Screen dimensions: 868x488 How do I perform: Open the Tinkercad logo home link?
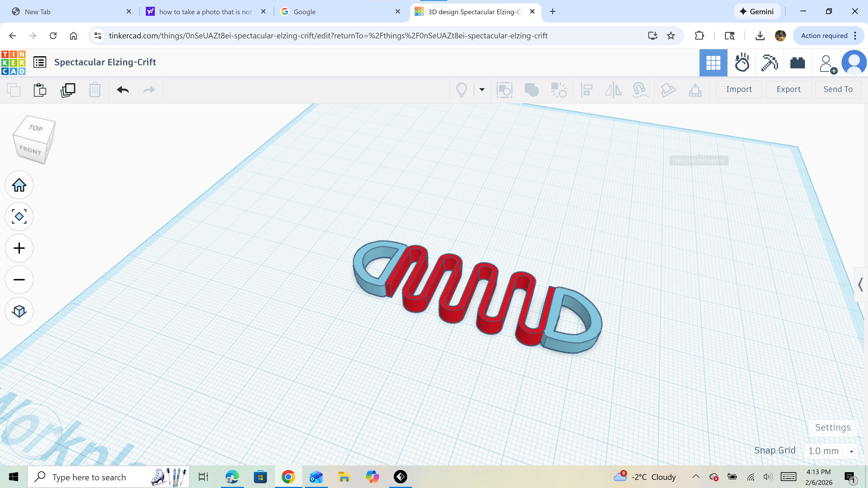(x=14, y=62)
